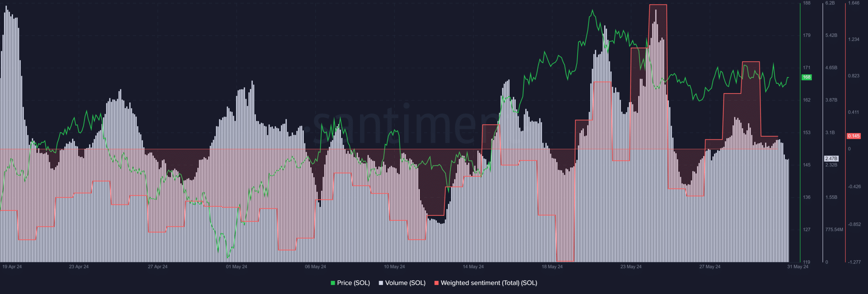Viewport: 868px width, 294px height.
Task: Click the red Weighted sentiment legend swatch
Action: 437,283
